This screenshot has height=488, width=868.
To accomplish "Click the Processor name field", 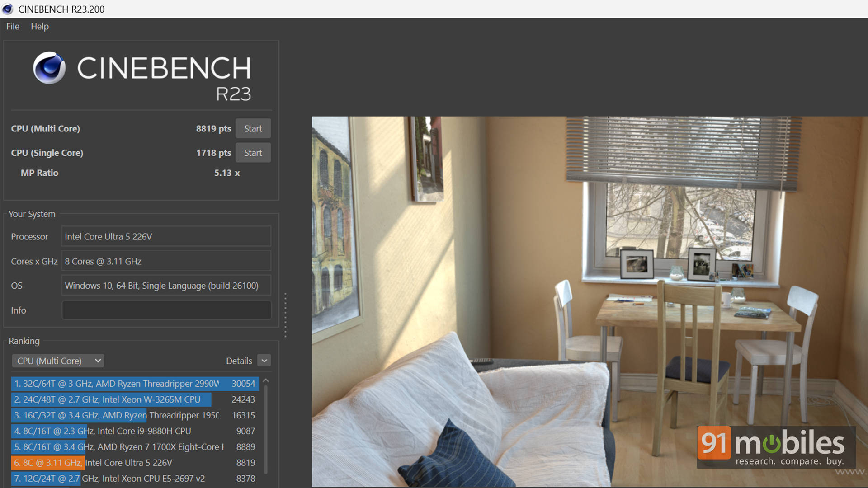I will pyautogui.click(x=166, y=237).
